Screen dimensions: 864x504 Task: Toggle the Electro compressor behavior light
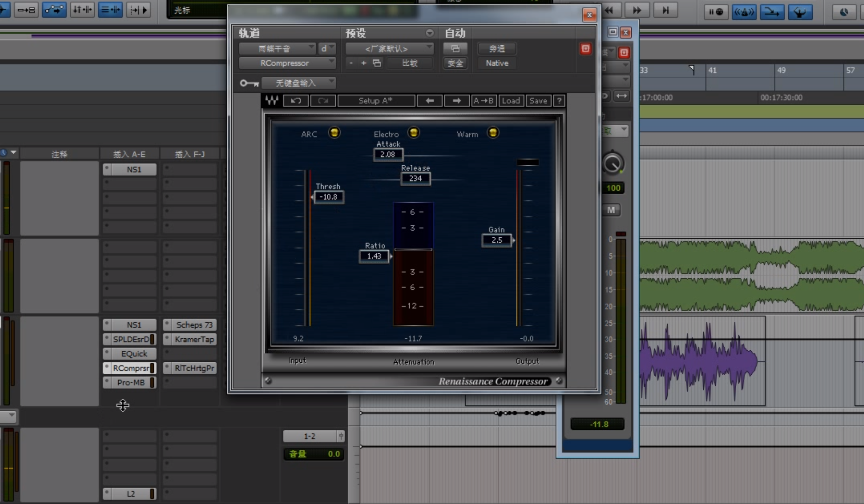[x=413, y=133]
